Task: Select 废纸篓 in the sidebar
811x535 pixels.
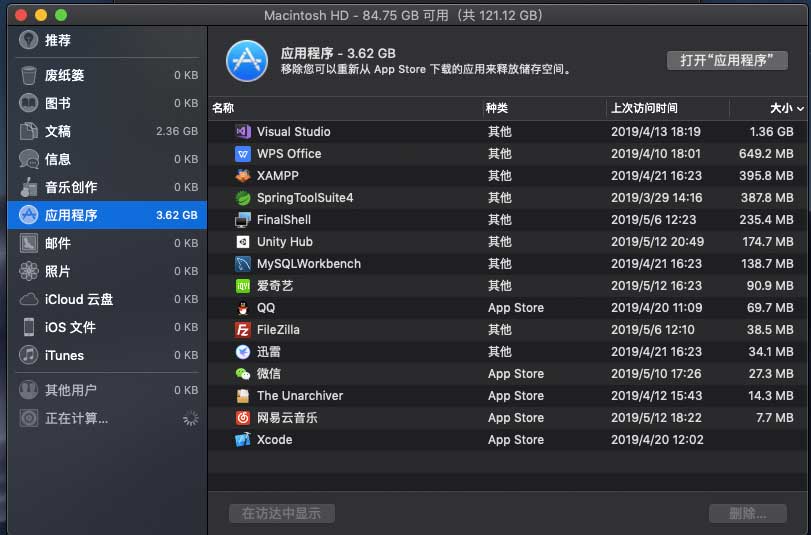Action: pos(107,75)
